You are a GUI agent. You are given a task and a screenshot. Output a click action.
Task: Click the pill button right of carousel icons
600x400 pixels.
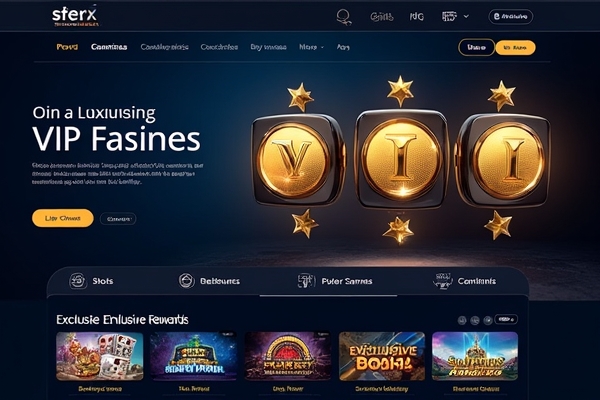[506, 319]
